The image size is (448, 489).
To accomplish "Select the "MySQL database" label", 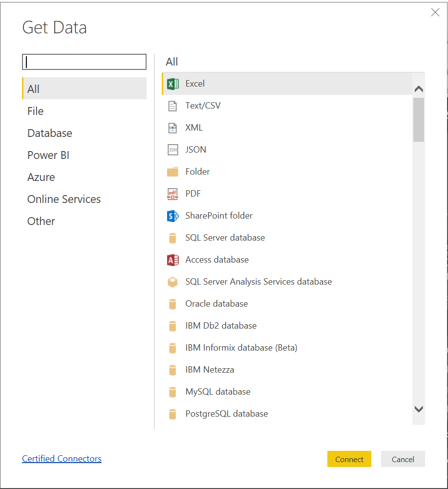I will tap(218, 392).
